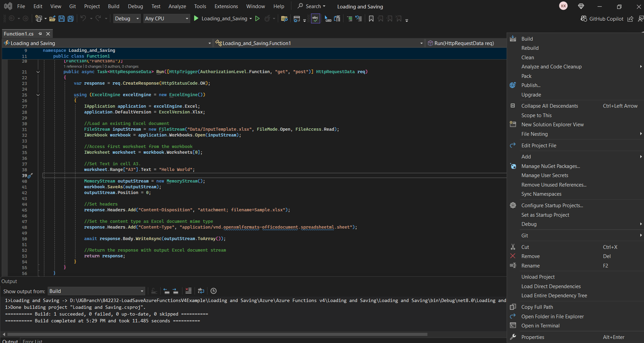The image size is (644, 343).
Task: Open the Any CPU platform dropdown
Action: click(x=166, y=19)
